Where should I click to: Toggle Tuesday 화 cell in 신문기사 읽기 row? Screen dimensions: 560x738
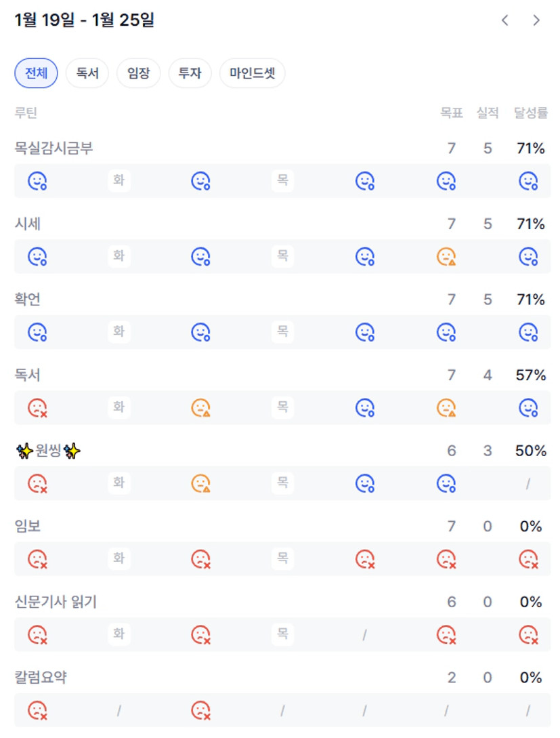click(x=119, y=635)
